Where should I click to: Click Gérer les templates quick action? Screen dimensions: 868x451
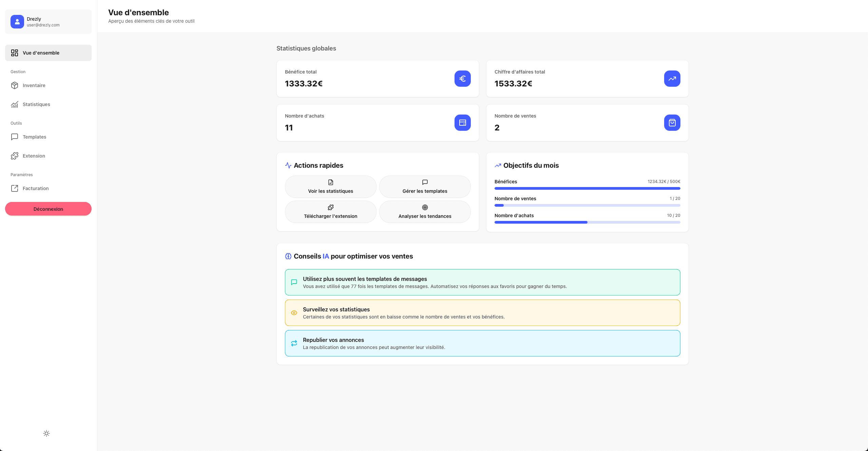coord(425,187)
